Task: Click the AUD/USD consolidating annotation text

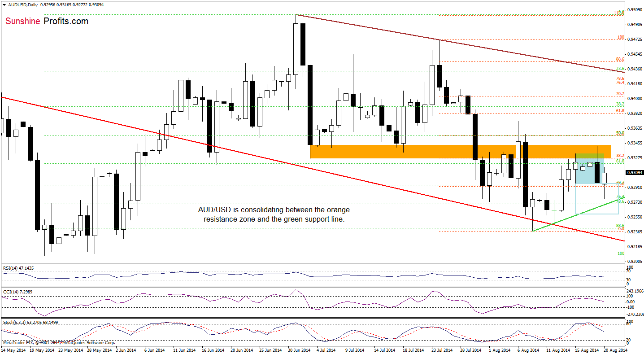Action: [x=274, y=214]
